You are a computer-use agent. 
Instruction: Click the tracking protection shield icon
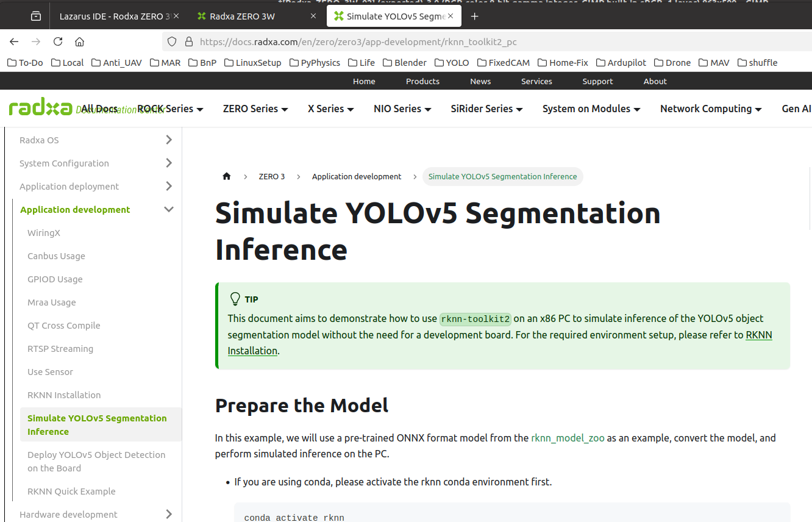[172, 41]
